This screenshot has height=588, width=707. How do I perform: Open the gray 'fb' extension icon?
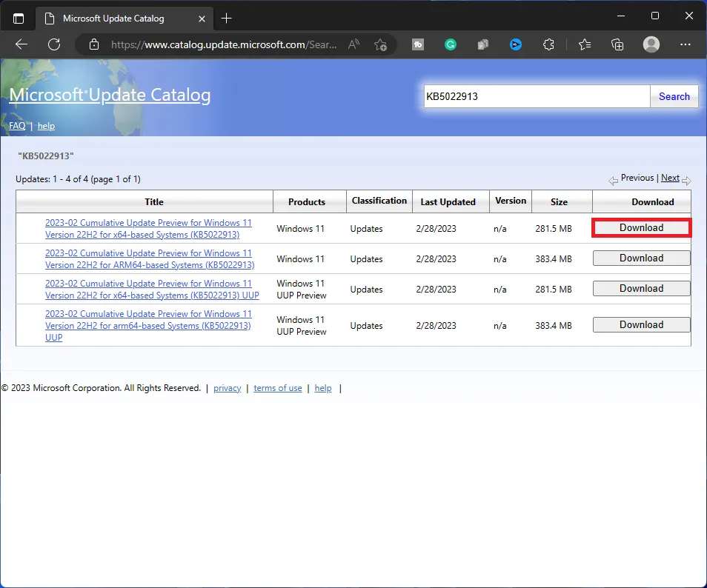pyautogui.click(x=418, y=44)
